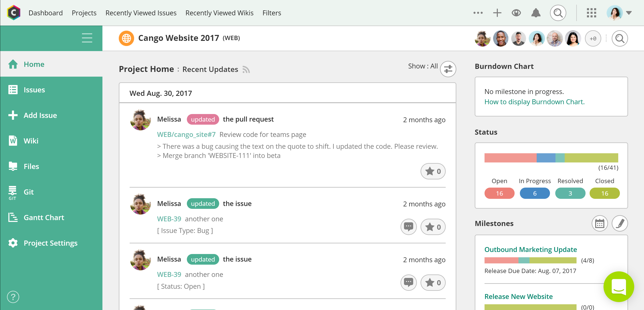Click the plus icon in top bar
The image size is (644, 310).
point(497,13)
